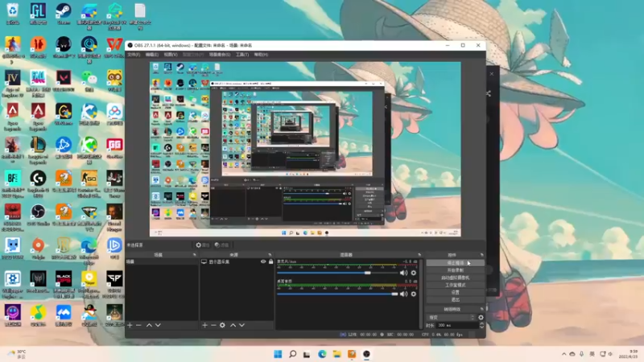The image size is (644, 362).
Task: Open the GL desktop shortcut
Action: [x=38, y=14]
